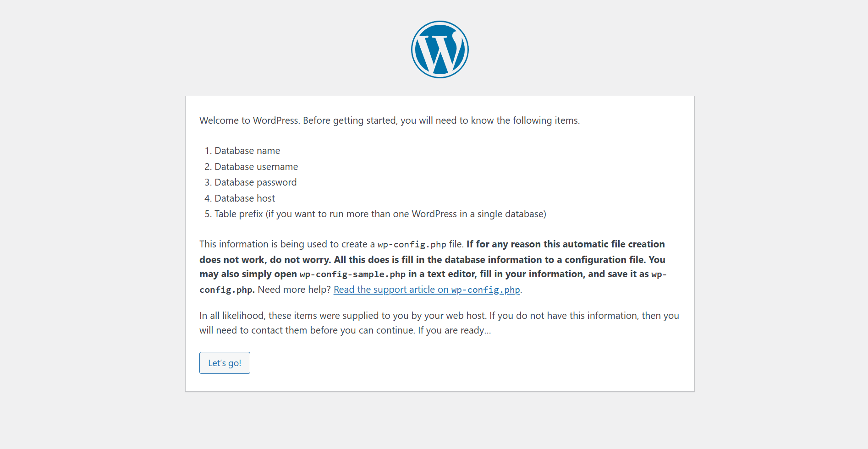Select the 'Database name' list item
Viewport: 868px width, 449px height.
(247, 150)
